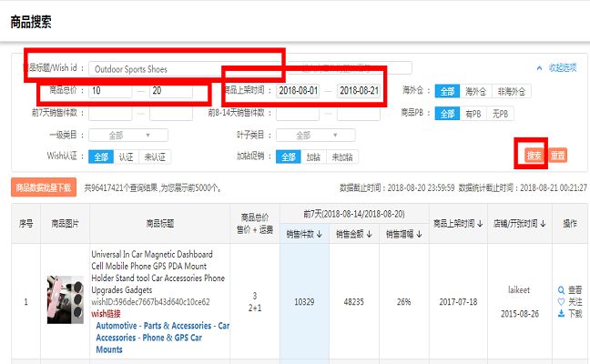The height and width of the screenshot is (364, 590).
Task: Click the 重置 reset button
Action: pos(557,156)
